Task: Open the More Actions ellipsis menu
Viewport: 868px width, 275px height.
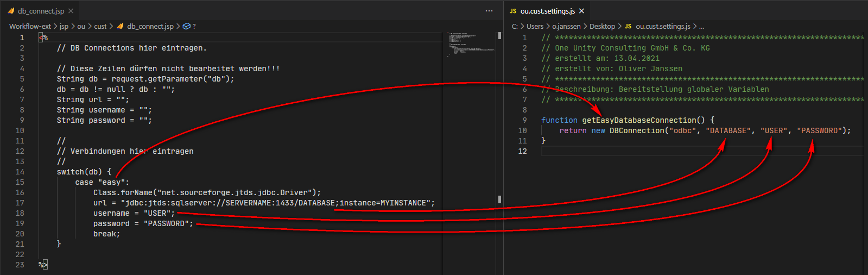Action: 489,11
